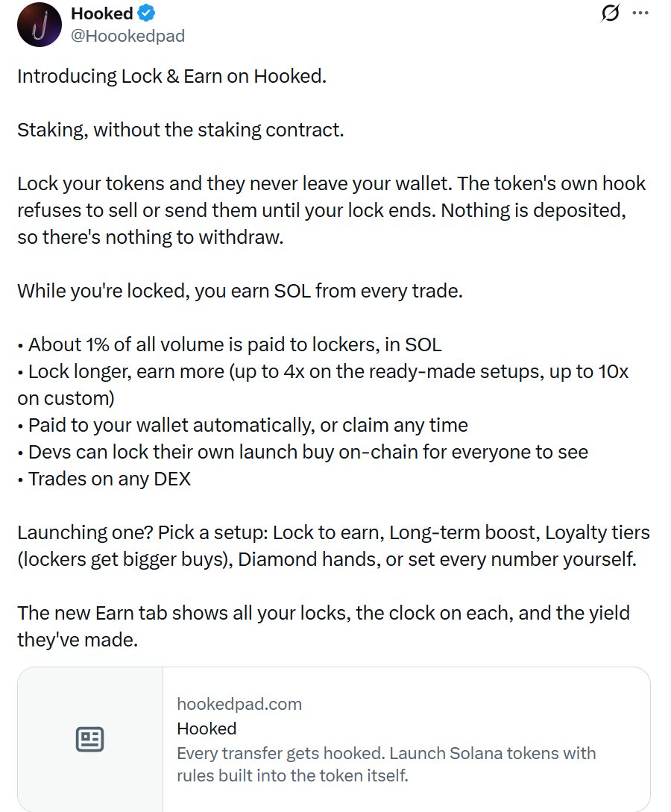671x812 pixels.
Task: Click the "Launching one? Pick a setup" paragraph
Action: [x=333, y=546]
